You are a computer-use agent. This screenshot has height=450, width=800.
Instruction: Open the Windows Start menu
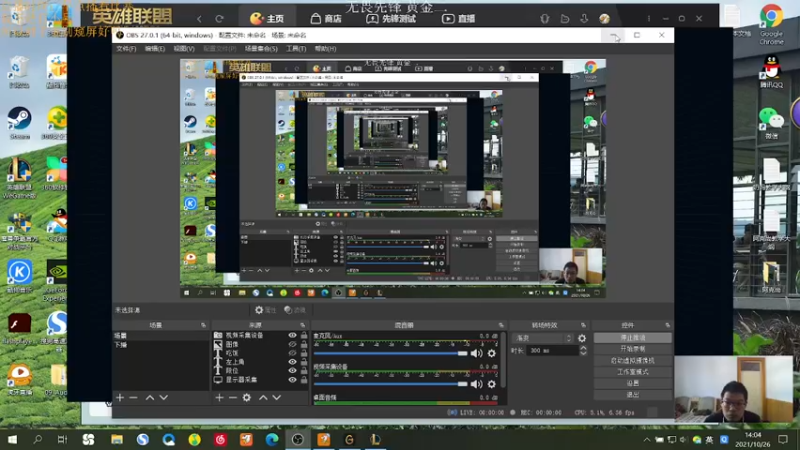[x=12, y=439]
